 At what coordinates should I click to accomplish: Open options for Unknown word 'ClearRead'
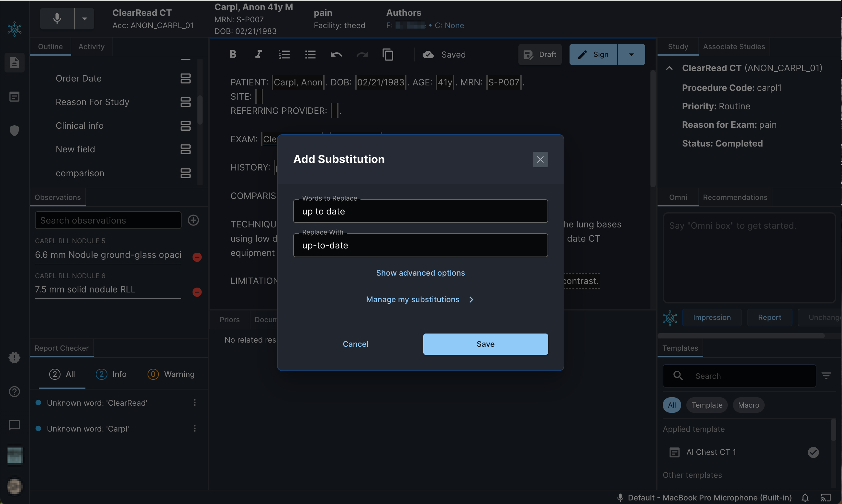tap(194, 402)
